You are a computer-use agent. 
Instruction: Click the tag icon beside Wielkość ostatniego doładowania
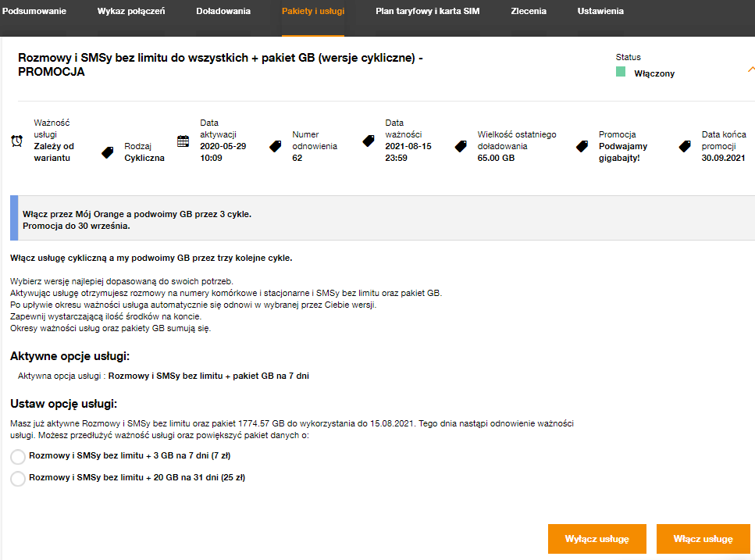tap(461, 146)
